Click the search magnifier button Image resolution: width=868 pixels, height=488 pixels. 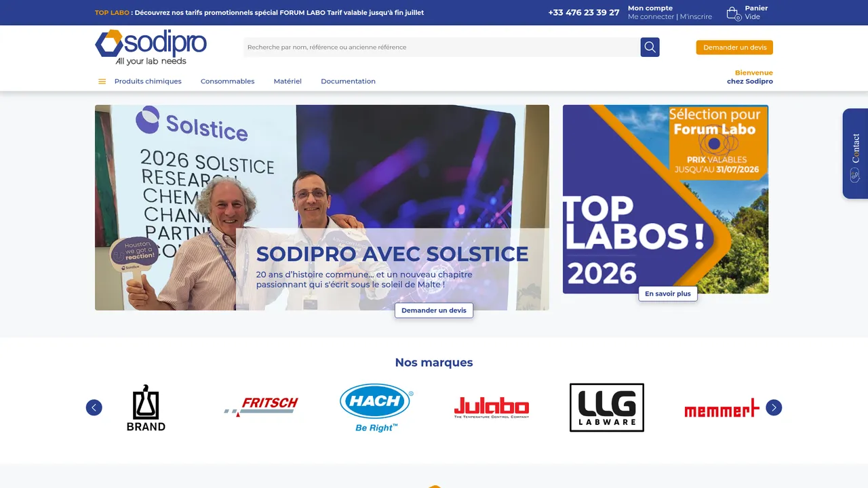click(x=650, y=47)
